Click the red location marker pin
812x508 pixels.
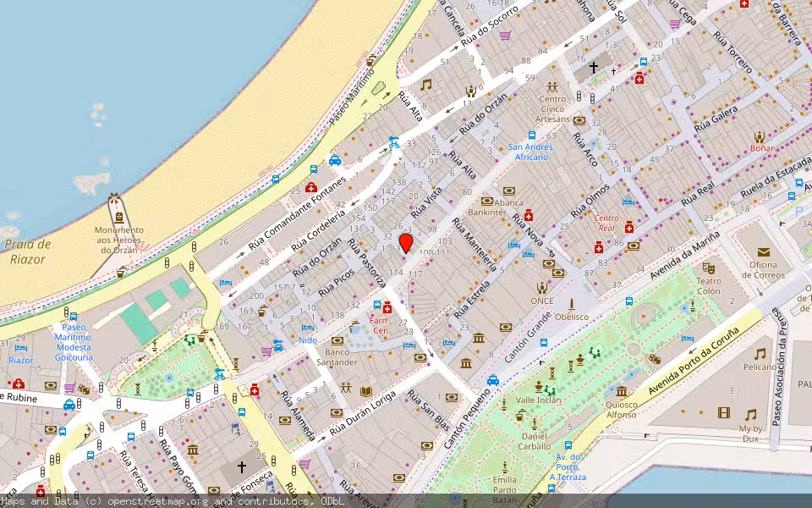(406, 243)
